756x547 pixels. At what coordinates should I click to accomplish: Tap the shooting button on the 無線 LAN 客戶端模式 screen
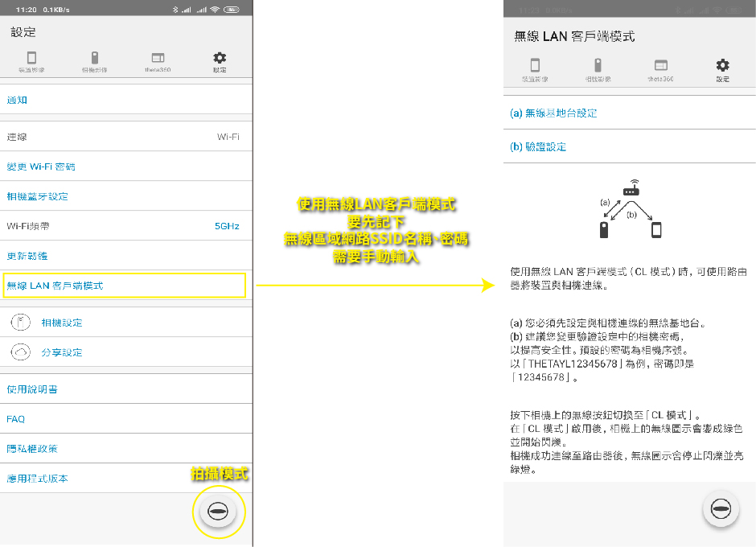[x=721, y=509]
